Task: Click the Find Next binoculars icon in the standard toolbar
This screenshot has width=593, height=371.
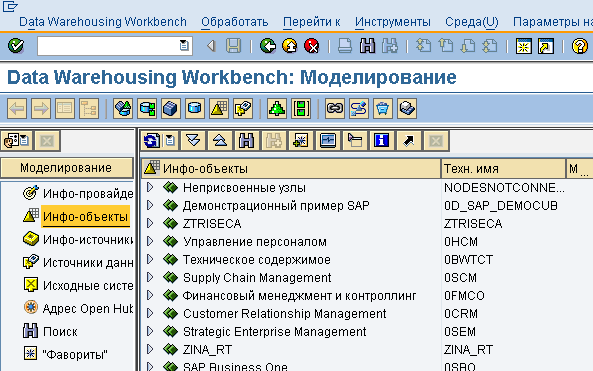Action: pos(390,46)
